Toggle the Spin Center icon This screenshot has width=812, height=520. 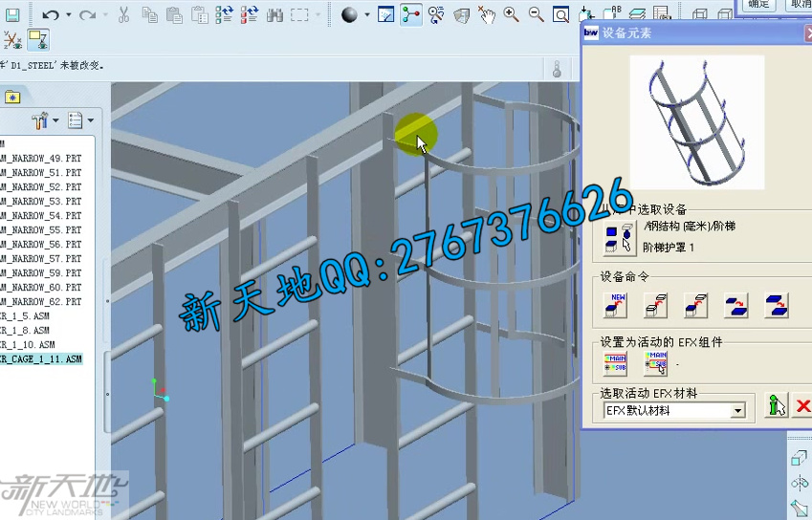coord(410,14)
